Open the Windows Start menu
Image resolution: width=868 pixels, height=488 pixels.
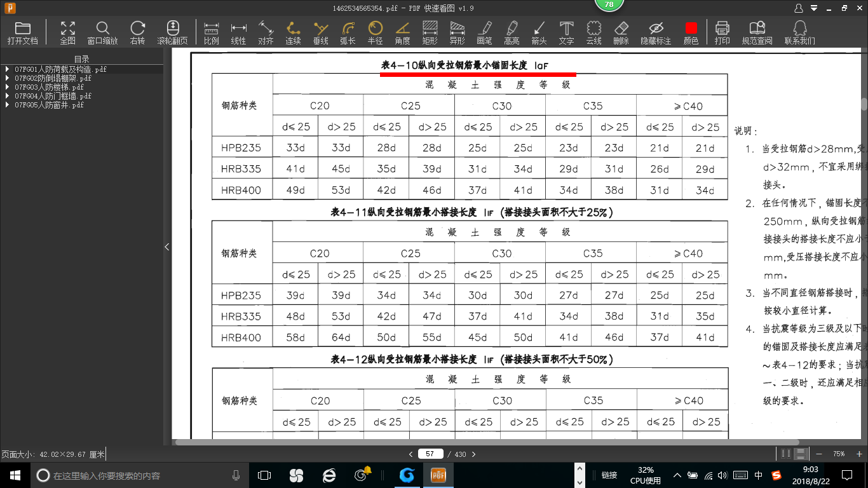click(x=15, y=475)
